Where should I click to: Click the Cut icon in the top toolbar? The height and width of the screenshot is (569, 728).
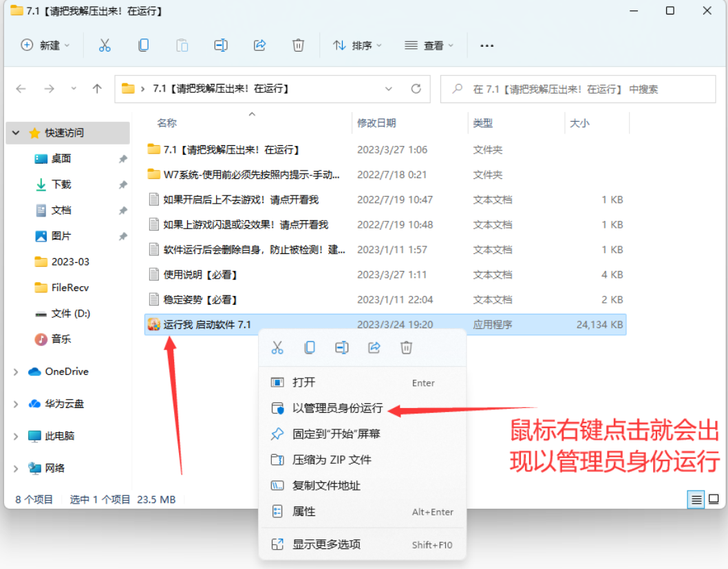coord(105,45)
